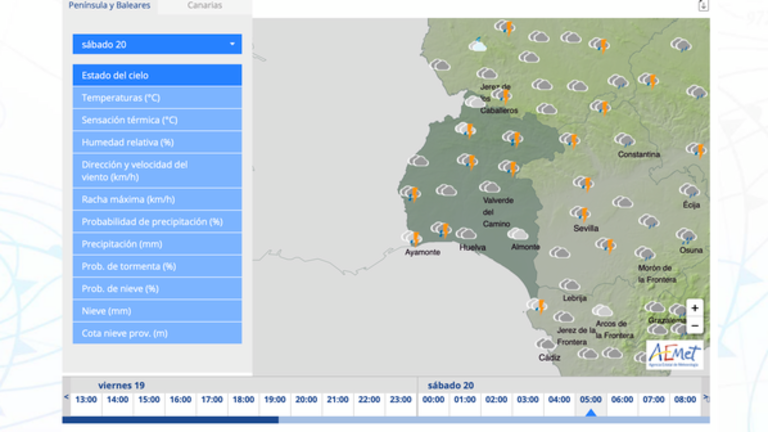Select Prob. de tormenta (%) option

coord(157,266)
